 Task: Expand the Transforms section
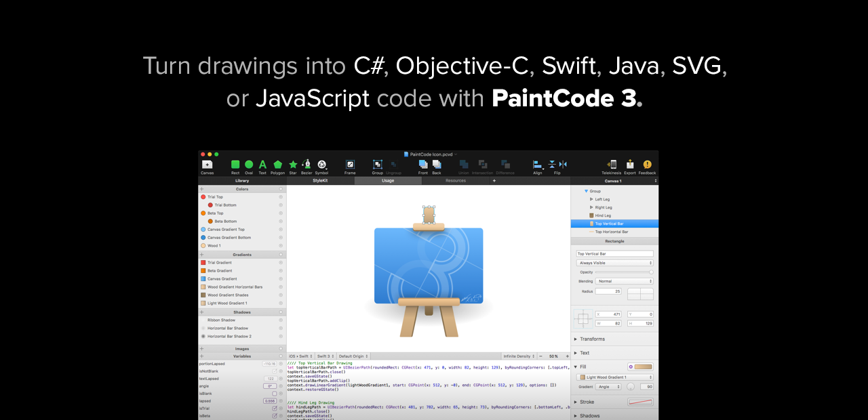(576, 339)
